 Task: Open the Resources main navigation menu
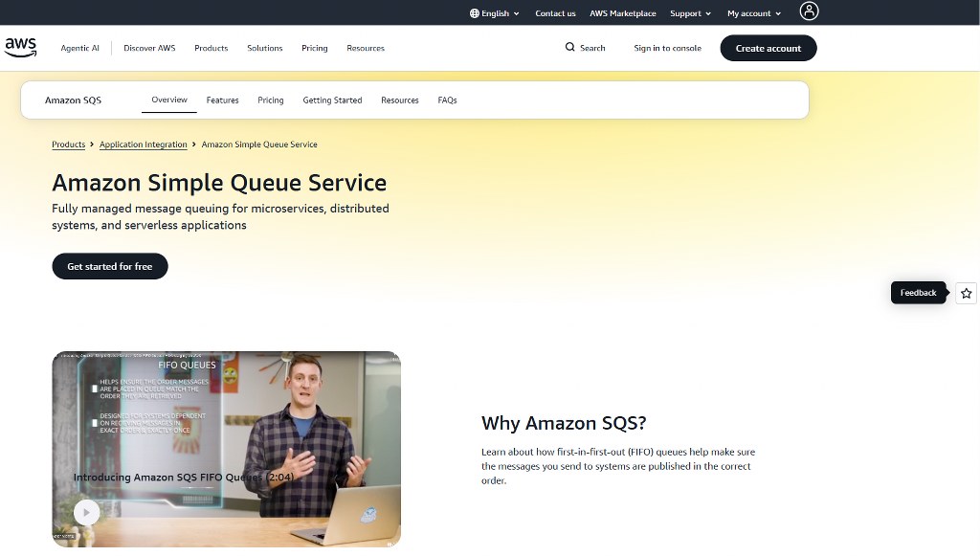pos(366,48)
